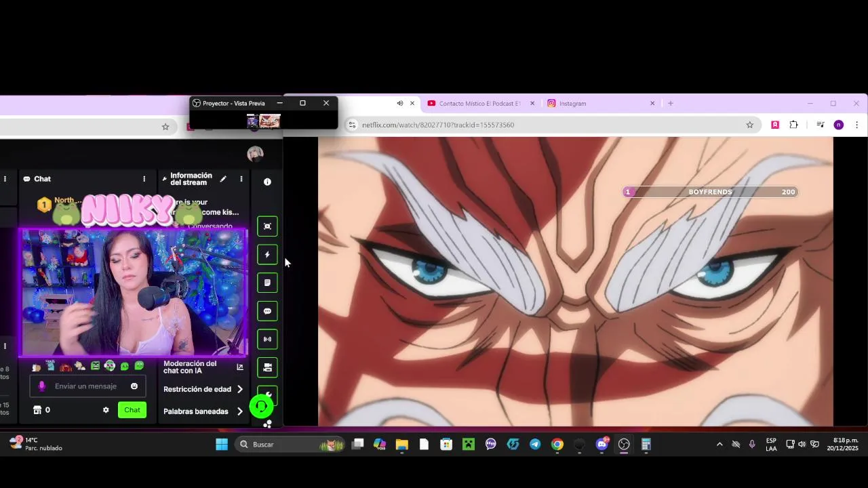Open File Explorer from the taskbar
Screen dimensions: 868x488
402,445
